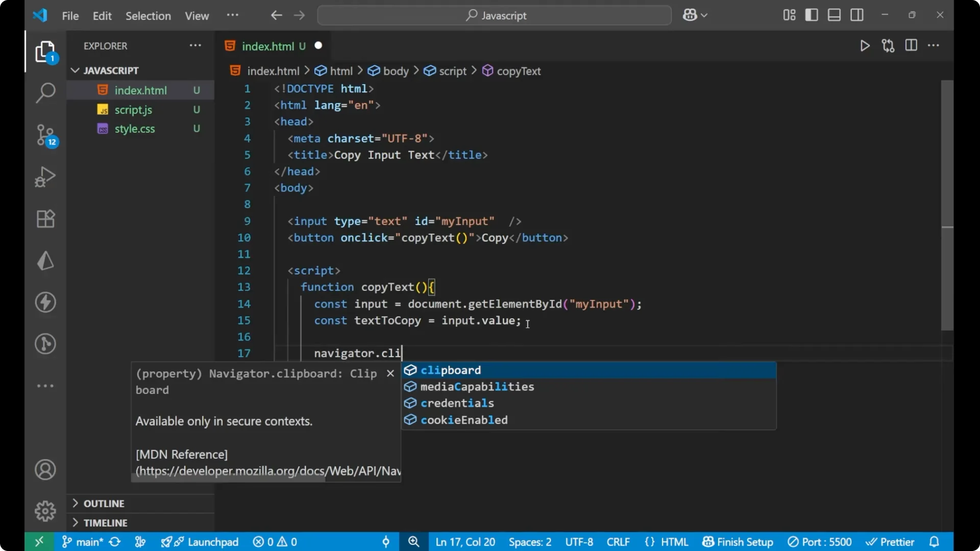Screen dimensions: 980x551
Task: Toggle the Panel visibility in the title bar
Action: click(x=834, y=15)
